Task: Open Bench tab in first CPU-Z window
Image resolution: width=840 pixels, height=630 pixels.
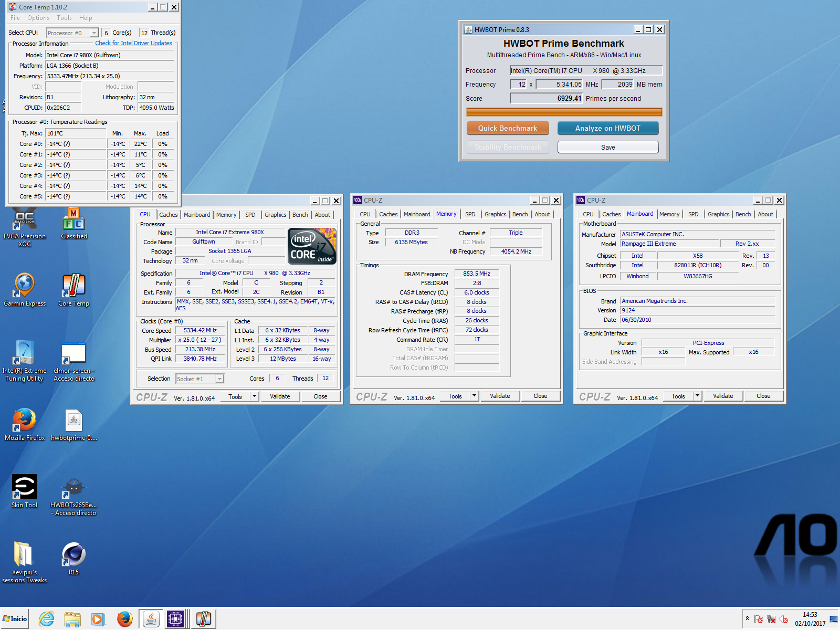Action: point(300,215)
